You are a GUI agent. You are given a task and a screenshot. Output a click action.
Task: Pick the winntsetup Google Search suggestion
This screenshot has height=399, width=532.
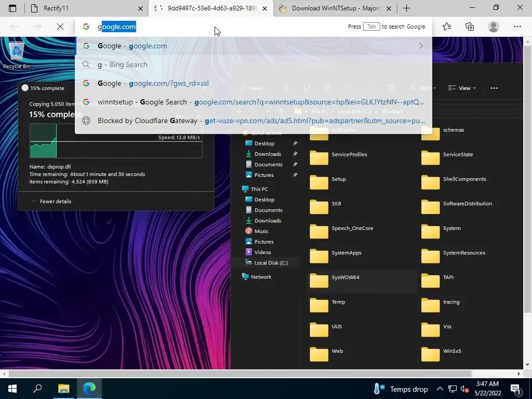point(254,102)
